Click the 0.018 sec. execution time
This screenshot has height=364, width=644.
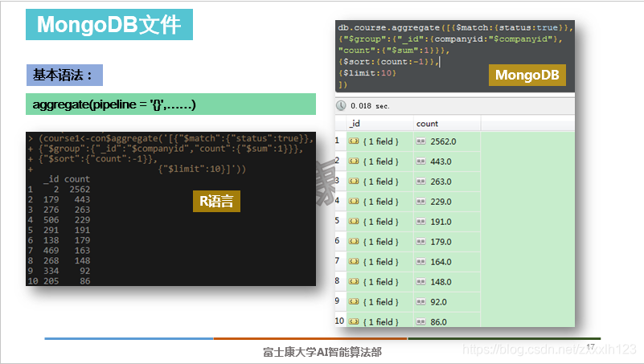coord(370,106)
